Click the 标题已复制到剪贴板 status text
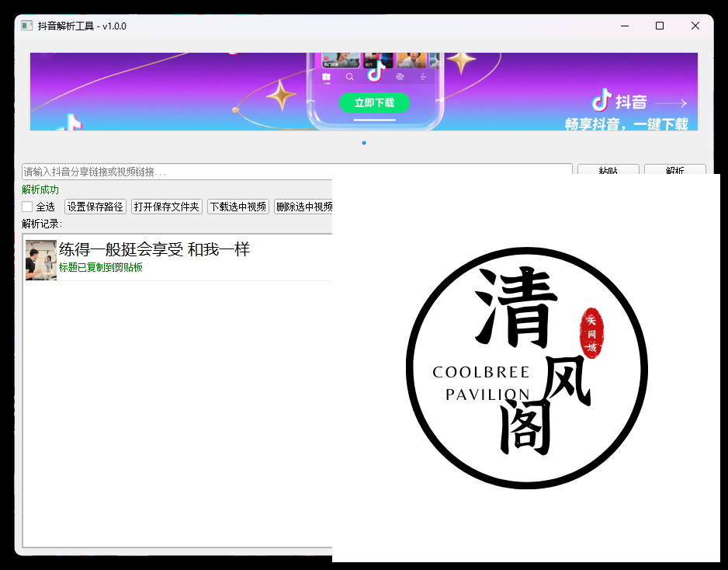The height and width of the screenshot is (570, 728). pos(100,268)
